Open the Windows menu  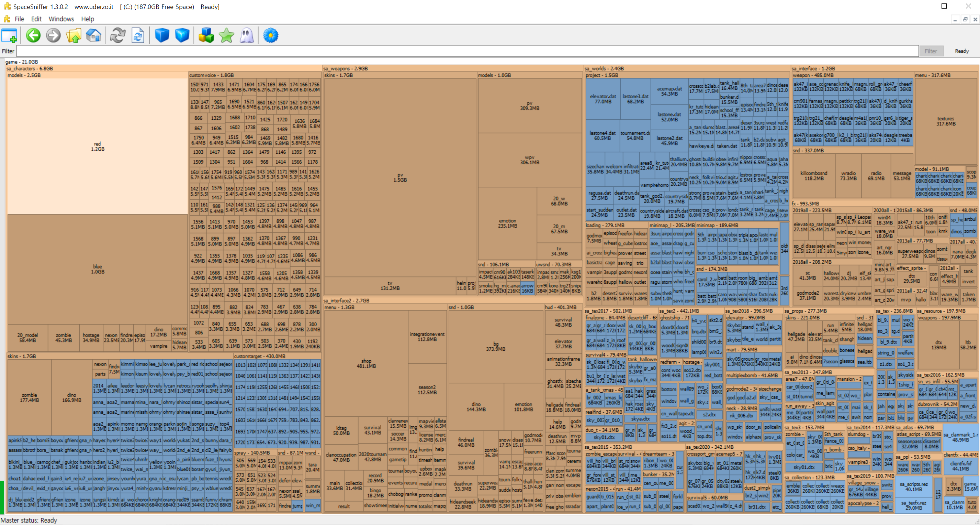point(61,19)
